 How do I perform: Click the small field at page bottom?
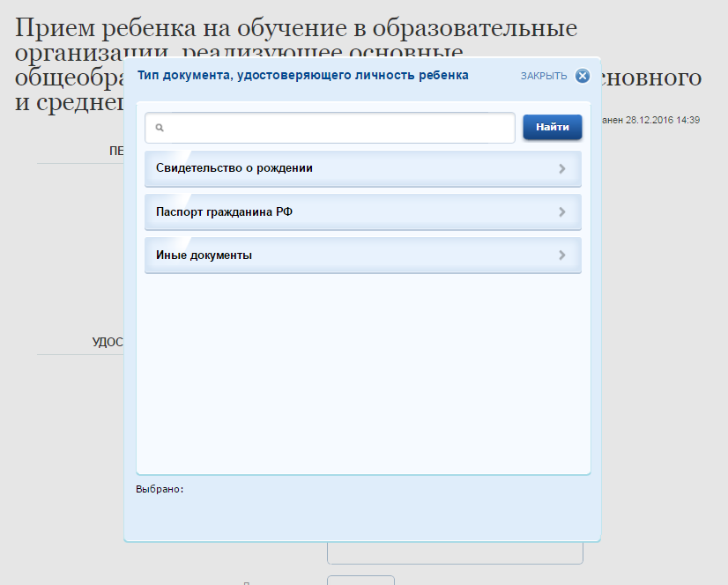tap(360, 581)
